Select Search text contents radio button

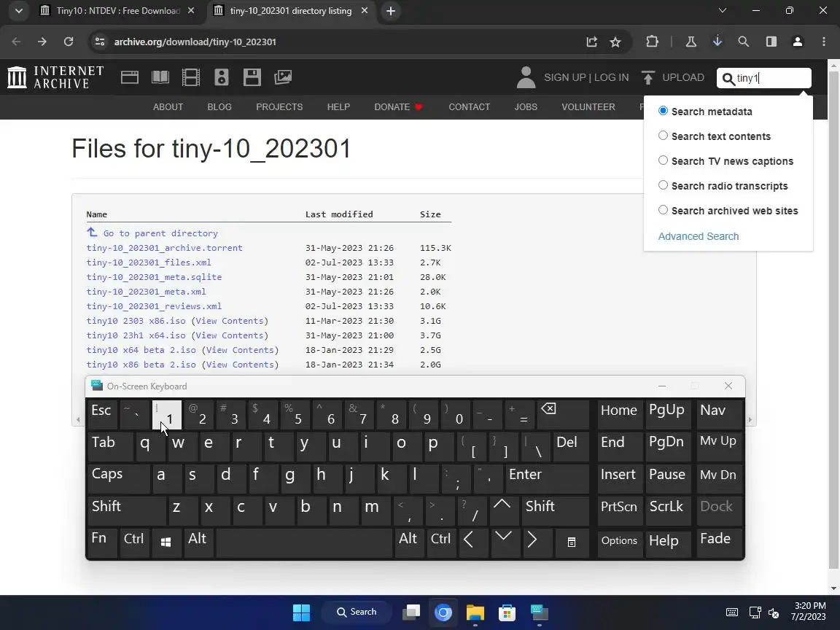click(x=663, y=136)
